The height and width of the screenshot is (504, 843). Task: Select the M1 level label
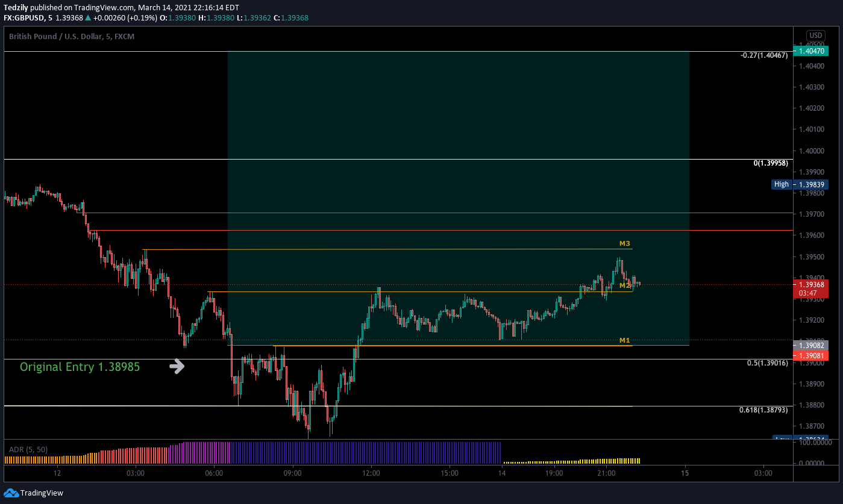pos(625,341)
